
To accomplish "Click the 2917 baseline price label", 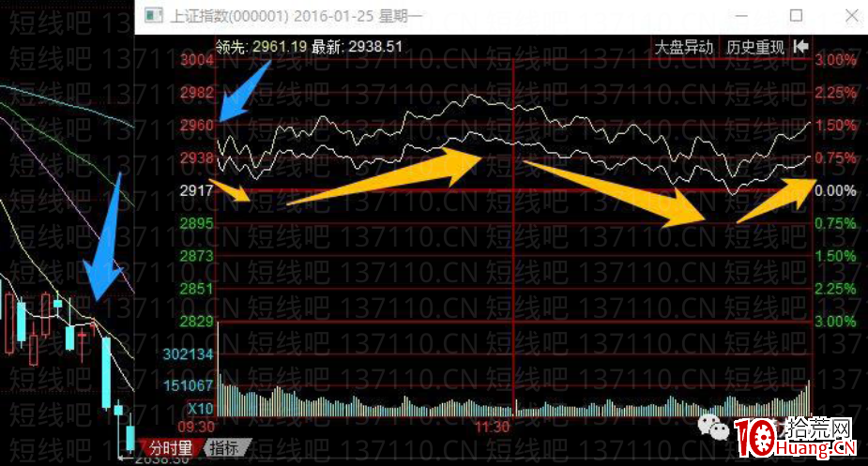I will [x=197, y=190].
